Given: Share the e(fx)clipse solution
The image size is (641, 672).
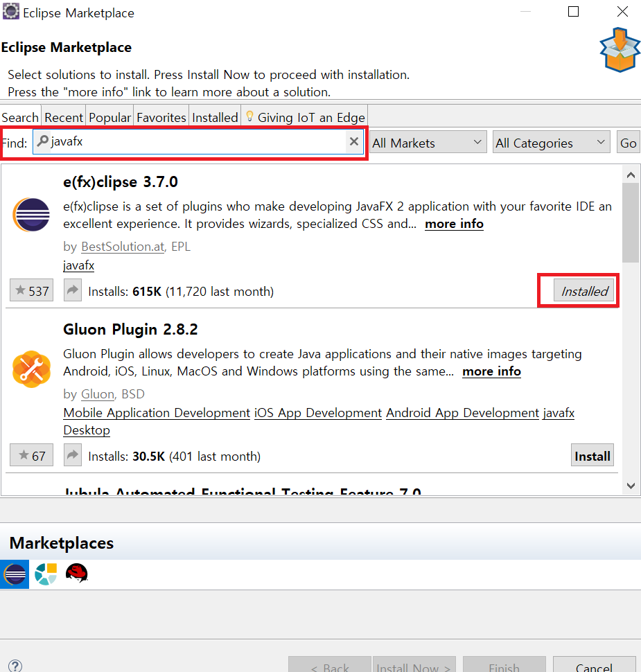Looking at the screenshot, I should pyautogui.click(x=73, y=290).
